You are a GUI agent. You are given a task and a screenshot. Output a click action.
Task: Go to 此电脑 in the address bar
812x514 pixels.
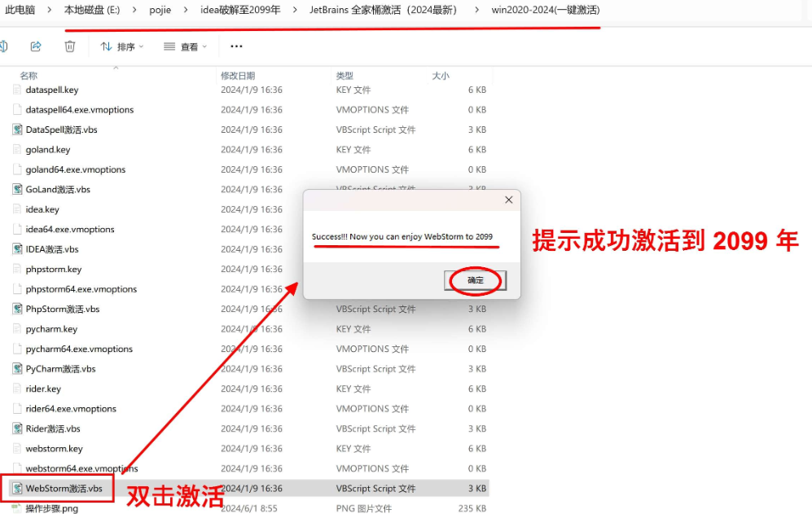tap(20, 10)
